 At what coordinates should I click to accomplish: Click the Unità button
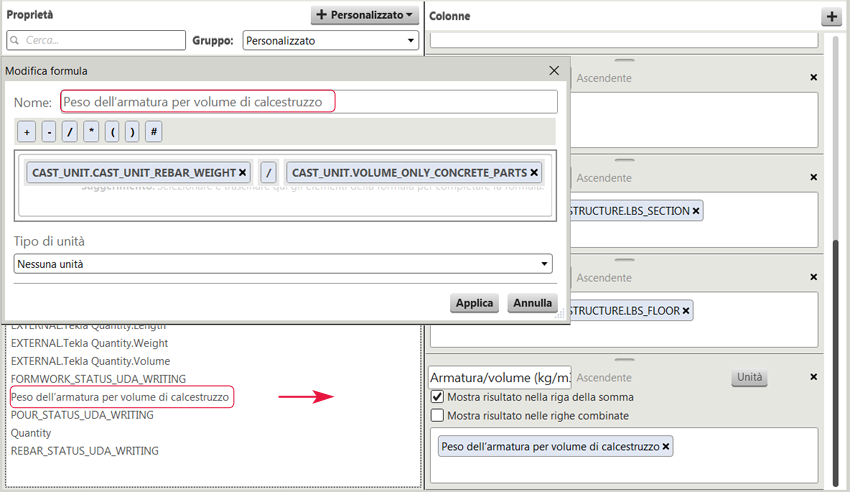click(749, 377)
